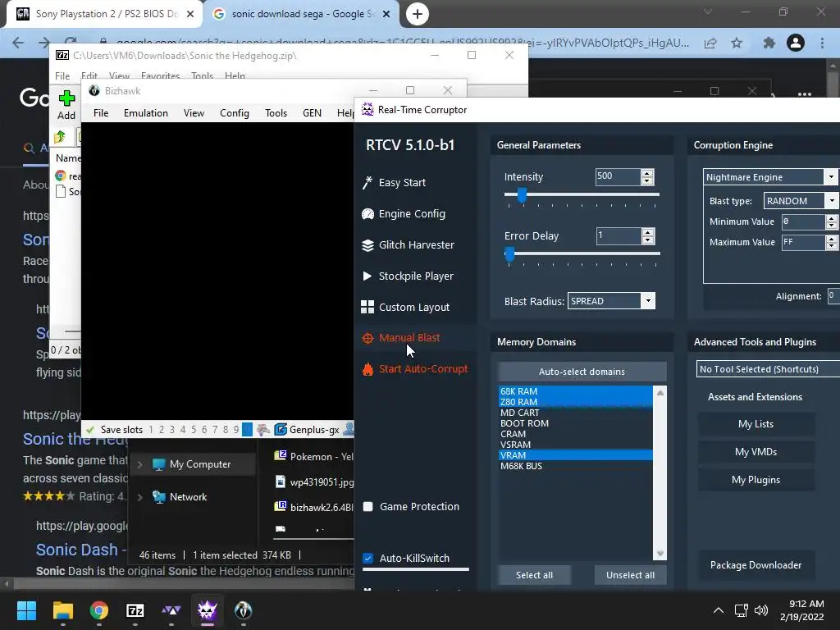Click Maximum Value field FF
Image resolution: width=840 pixels, height=630 pixels.
803,242
